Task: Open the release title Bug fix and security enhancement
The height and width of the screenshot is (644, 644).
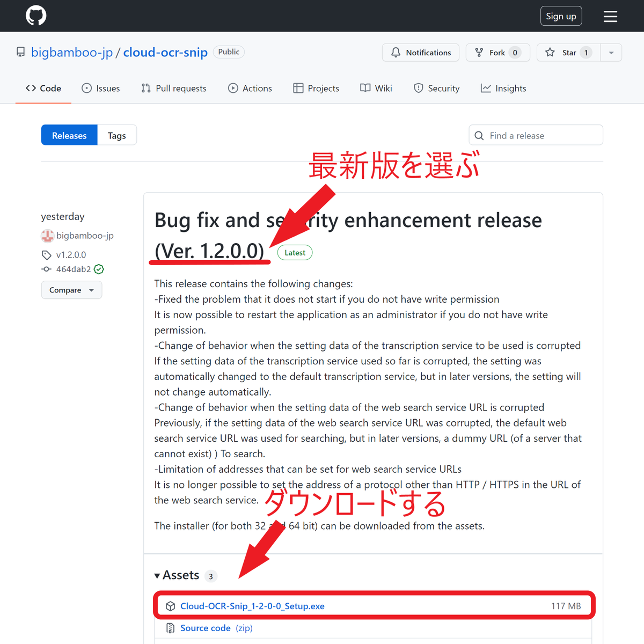Action: (348, 235)
